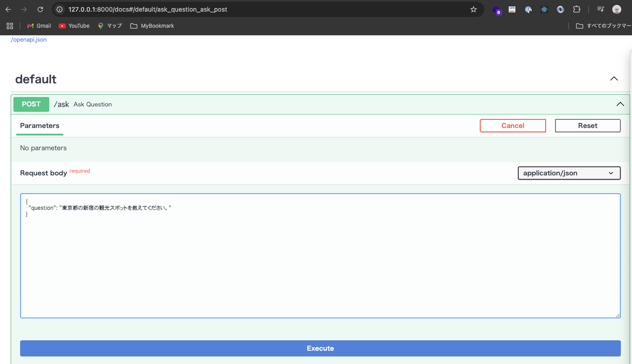Click the address bar URL

point(148,9)
